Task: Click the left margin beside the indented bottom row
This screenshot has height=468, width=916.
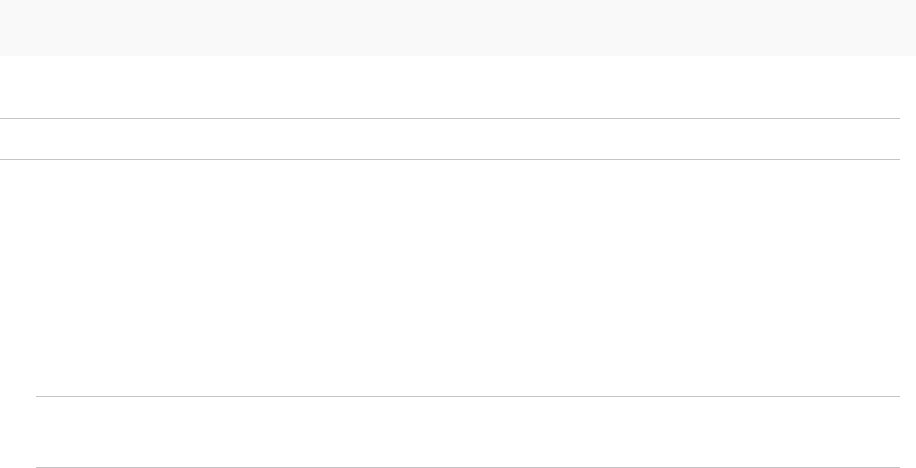Action: click(17, 432)
